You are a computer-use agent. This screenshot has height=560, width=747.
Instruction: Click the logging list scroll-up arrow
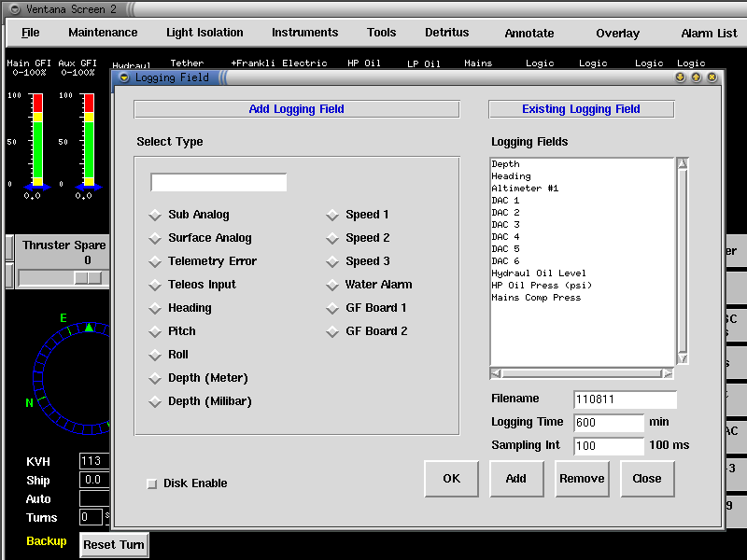click(683, 164)
